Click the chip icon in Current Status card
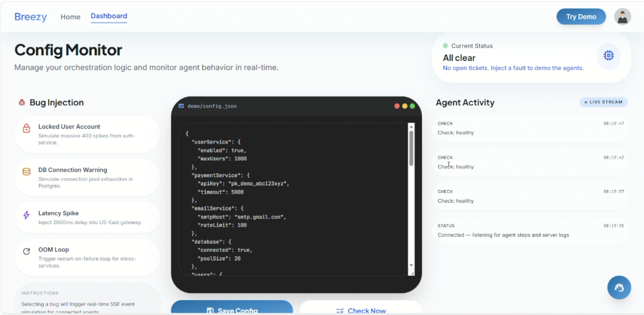This screenshot has width=644, height=315. point(608,56)
